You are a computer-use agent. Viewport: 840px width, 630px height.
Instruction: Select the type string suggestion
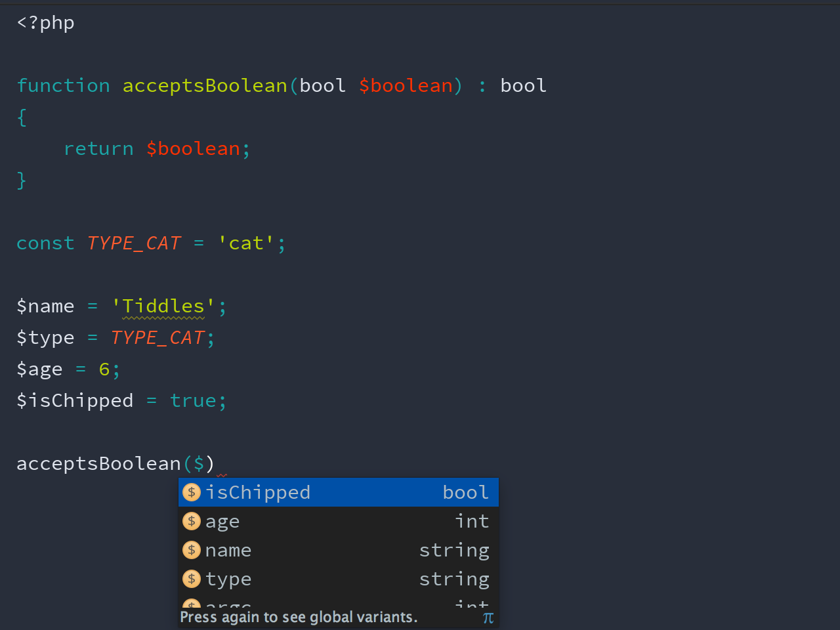click(339, 579)
